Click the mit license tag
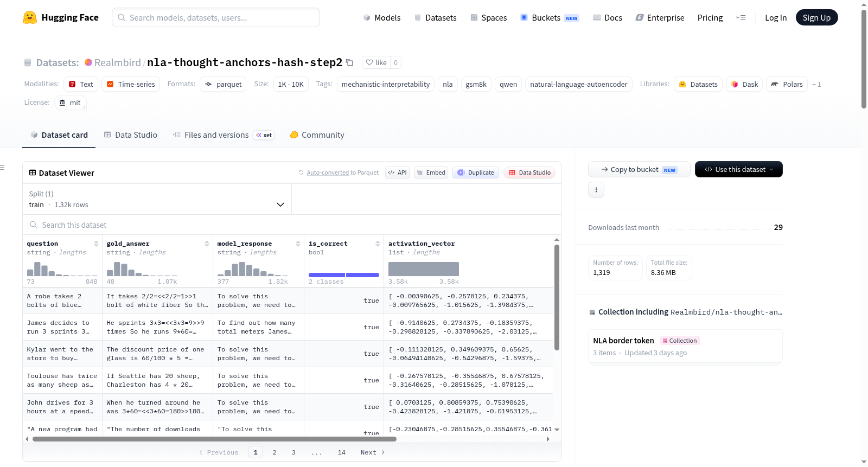Image resolution: width=868 pixels, height=467 pixels. [x=71, y=103]
